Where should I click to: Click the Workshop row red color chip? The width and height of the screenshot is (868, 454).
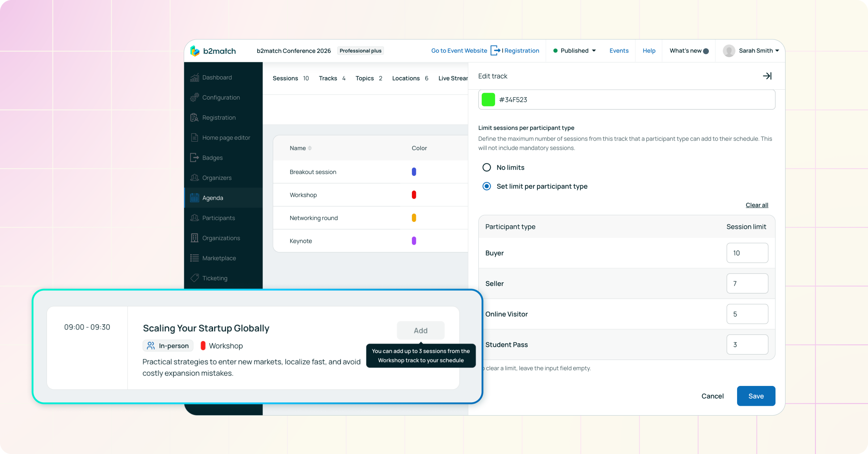(414, 195)
